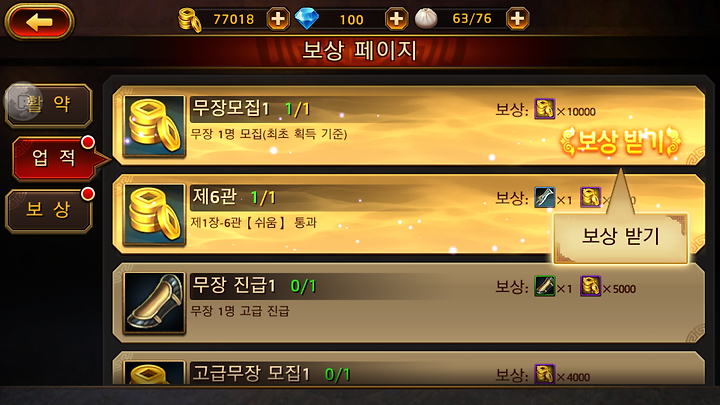Tap the 제6관 coin stack thumbnail
The height and width of the screenshot is (405, 720).
tap(154, 214)
